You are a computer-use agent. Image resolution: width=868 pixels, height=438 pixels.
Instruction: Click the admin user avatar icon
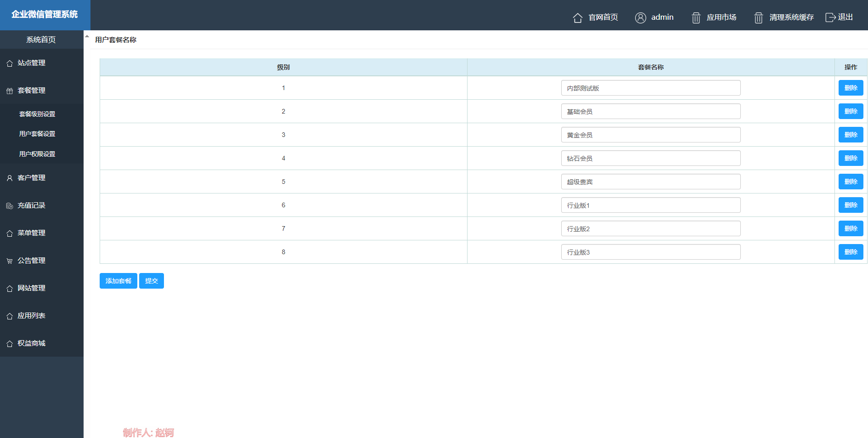tap(640, 17)
